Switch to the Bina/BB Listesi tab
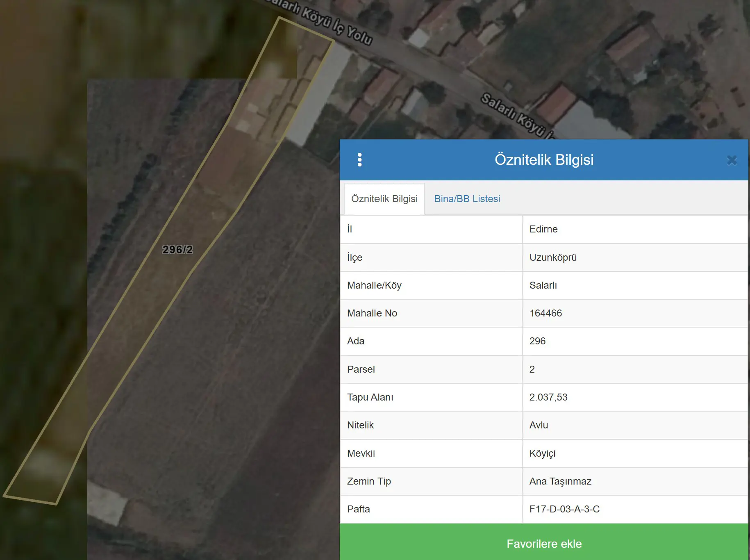This screenshot has height=560, width=750. click(467, 199)
